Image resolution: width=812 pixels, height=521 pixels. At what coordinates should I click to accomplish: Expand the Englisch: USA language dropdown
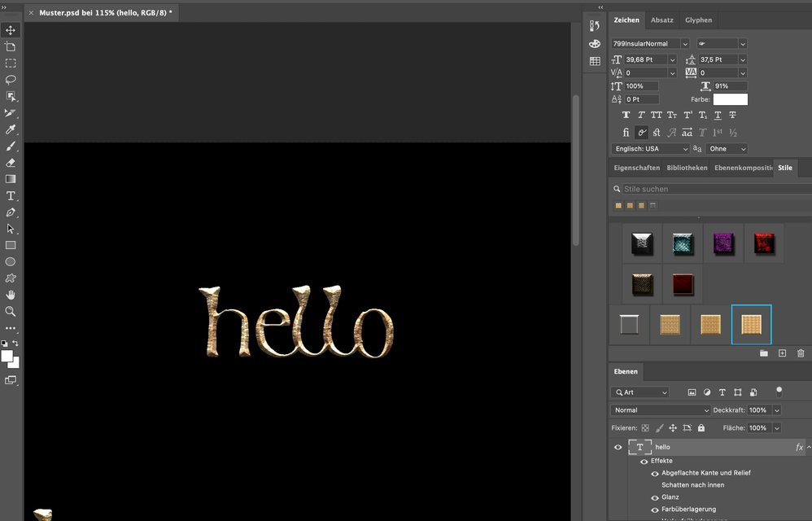650,149
